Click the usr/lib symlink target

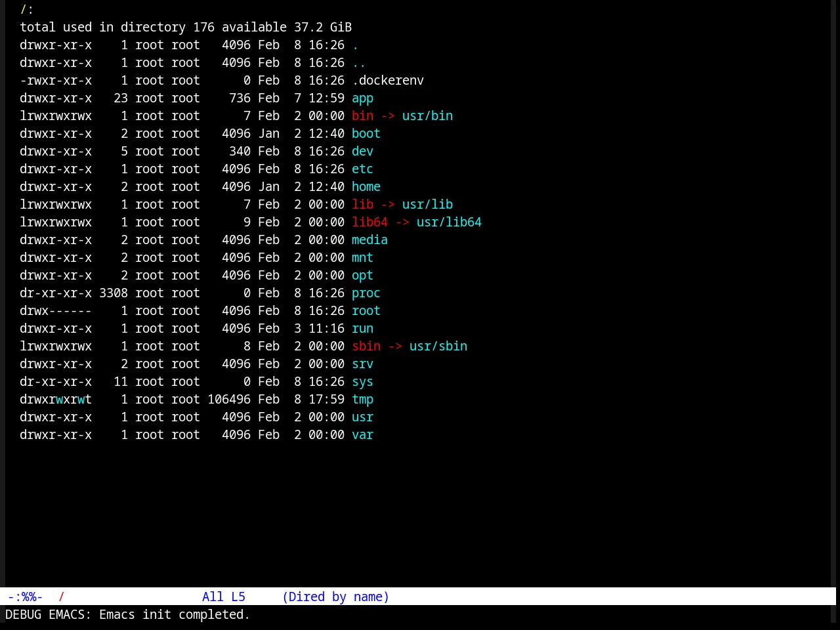pos(427,205)
